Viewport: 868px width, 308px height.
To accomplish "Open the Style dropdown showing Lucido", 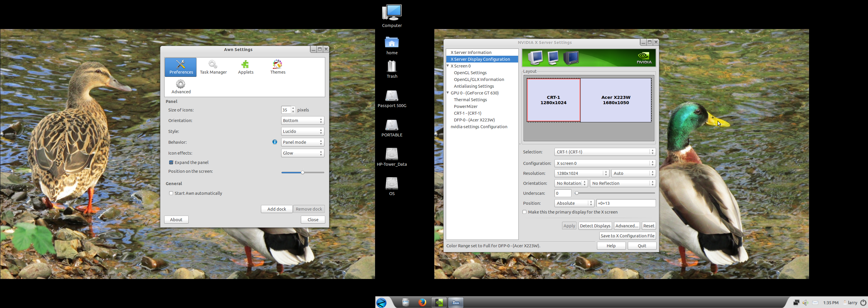I will 302,131.
